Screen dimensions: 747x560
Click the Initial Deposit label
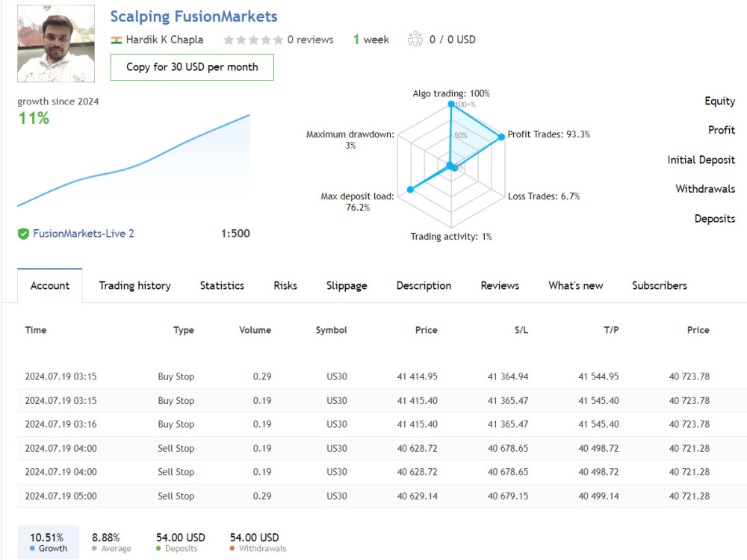click(701, 160)
